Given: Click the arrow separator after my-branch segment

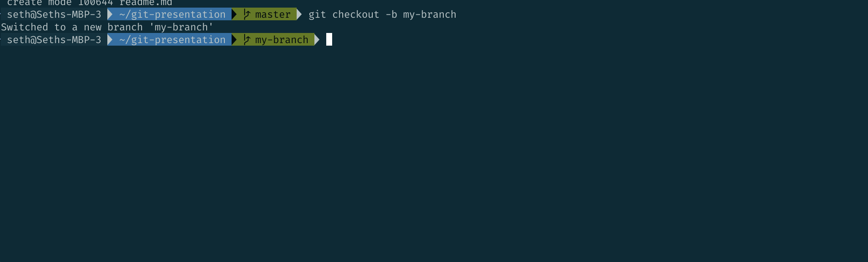Looking at the screenshot, I should 317,40.
